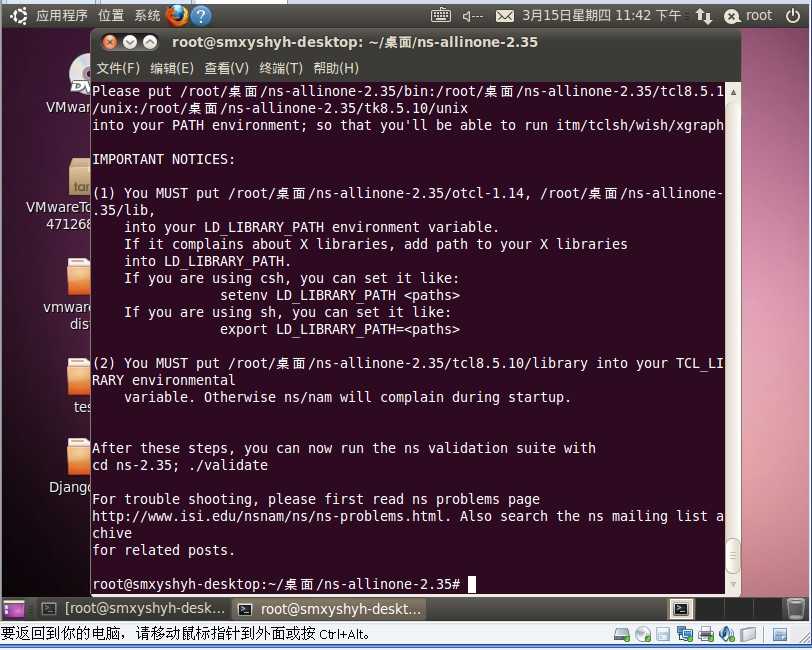Open the keyboard input method indicator
Viewport: 812px width, 650px height.
point(441,16)
